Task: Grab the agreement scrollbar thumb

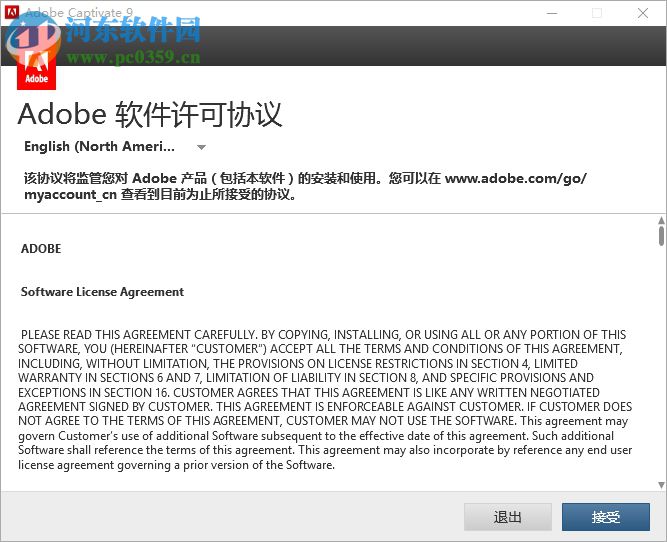Action: [x=661, y=236]
